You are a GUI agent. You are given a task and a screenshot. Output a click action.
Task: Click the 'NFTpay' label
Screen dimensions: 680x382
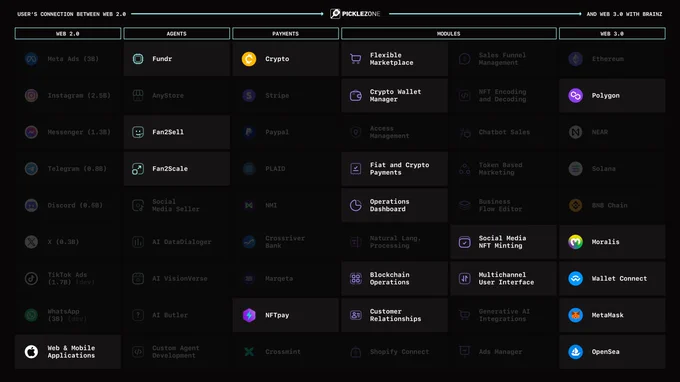(277, 315)
